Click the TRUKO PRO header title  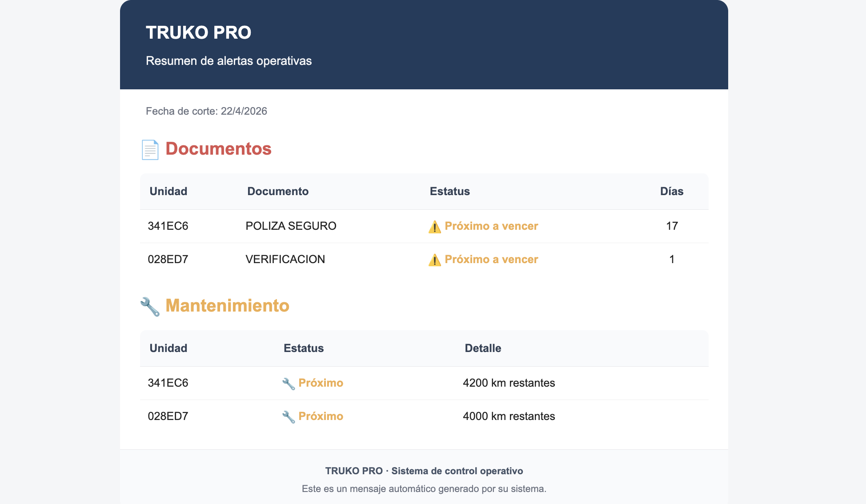point(198,32)
